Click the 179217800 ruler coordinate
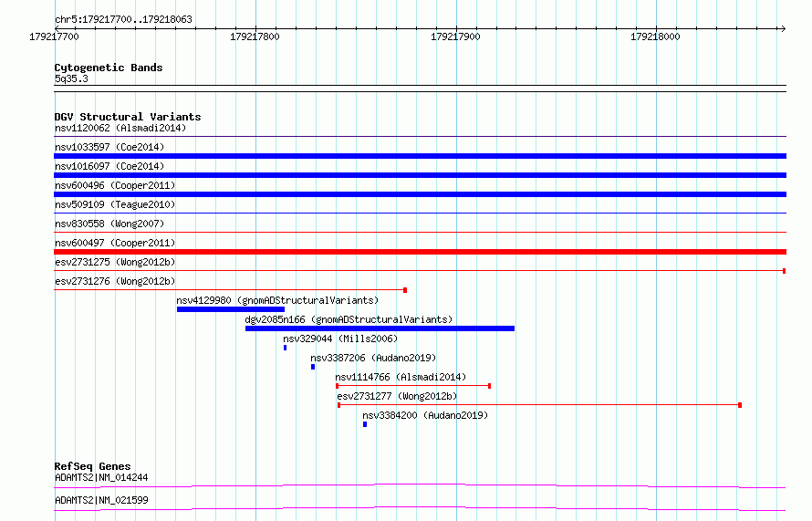 click(255, 36)
